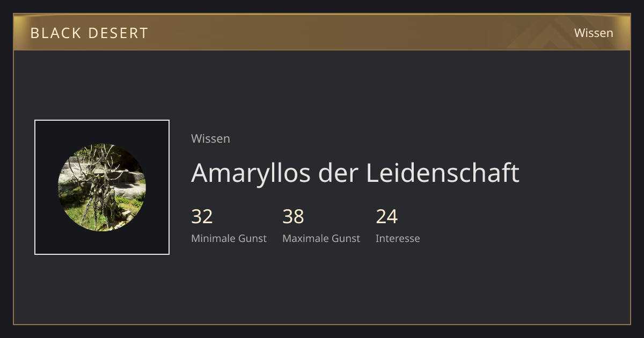The height and width of the screenshot is (338, 644).
Task: Click the word Leidenschaft in the title
Action: pos(443,173)
